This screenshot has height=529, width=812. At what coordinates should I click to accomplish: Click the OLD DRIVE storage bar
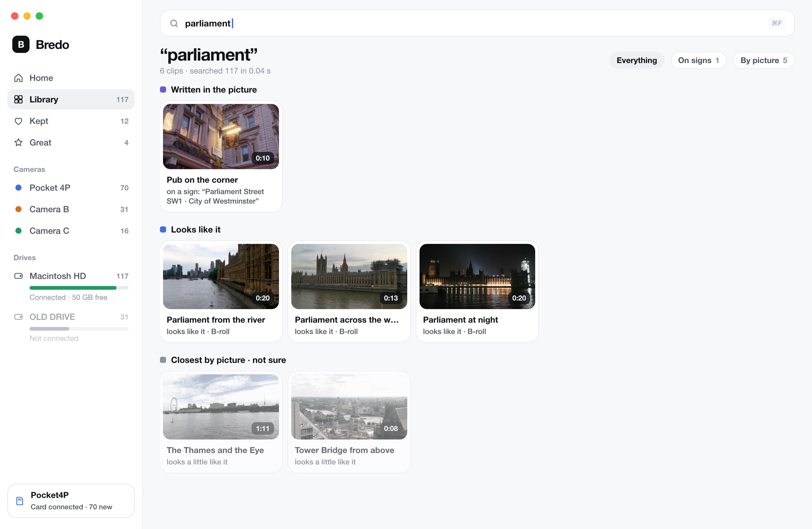[x=79, y=329]
